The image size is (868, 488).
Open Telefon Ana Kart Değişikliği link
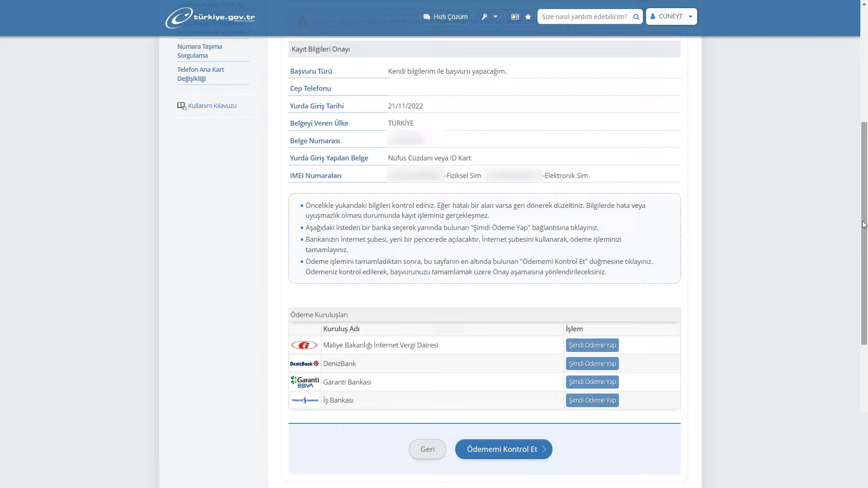tap(200, 74)
